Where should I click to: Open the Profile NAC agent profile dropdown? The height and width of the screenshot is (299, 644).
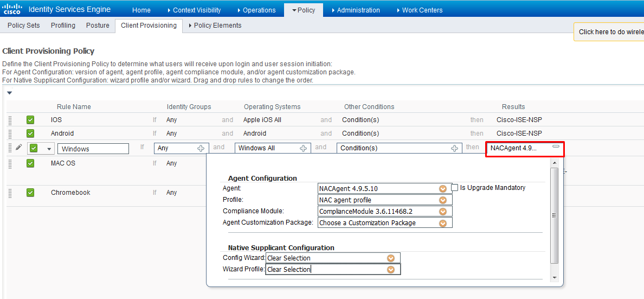pos(443,200)
